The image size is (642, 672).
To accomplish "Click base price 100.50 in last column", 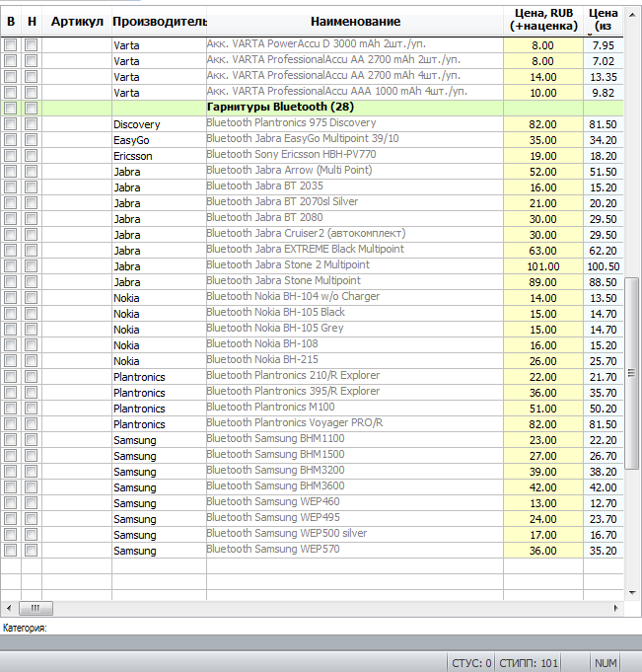I will (x=603, y=266).
